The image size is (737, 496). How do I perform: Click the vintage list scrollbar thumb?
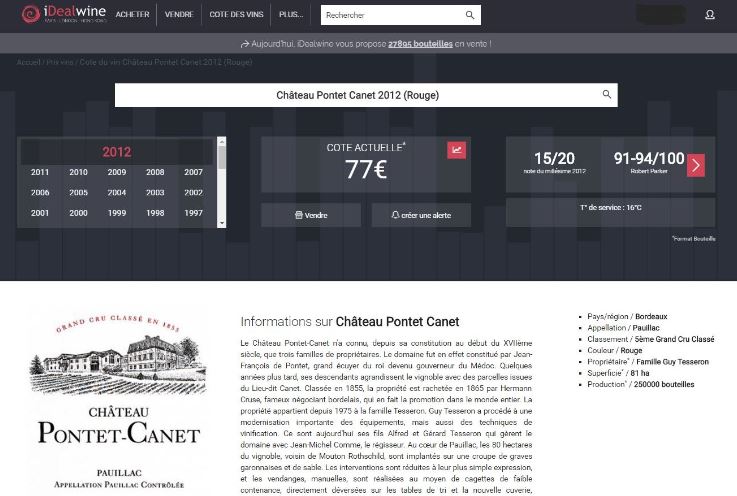pos(222,157)
